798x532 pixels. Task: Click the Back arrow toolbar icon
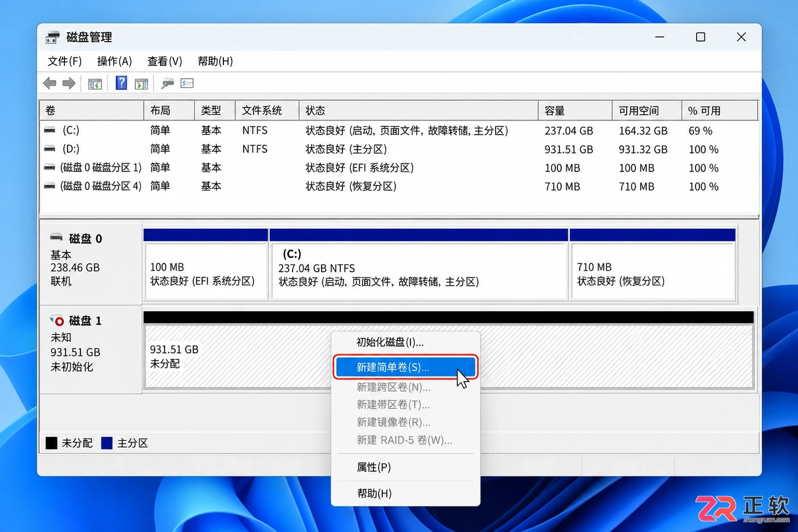pos(50,84)
